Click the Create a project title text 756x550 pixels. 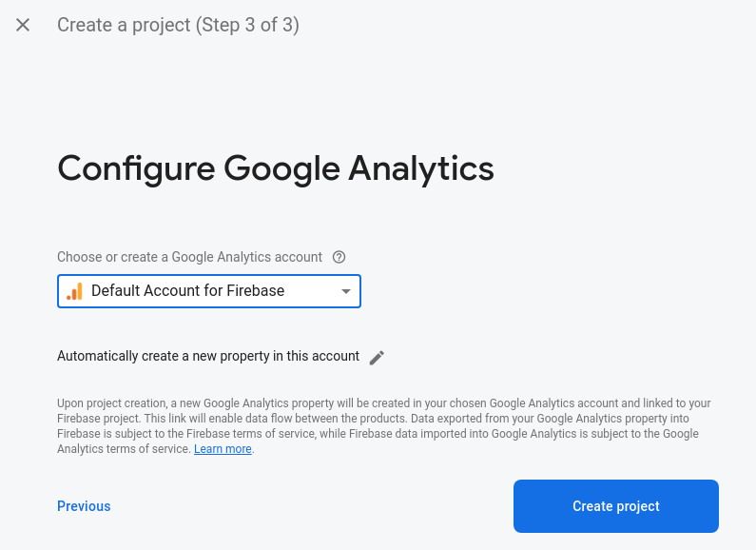click(x=124, y=26)
